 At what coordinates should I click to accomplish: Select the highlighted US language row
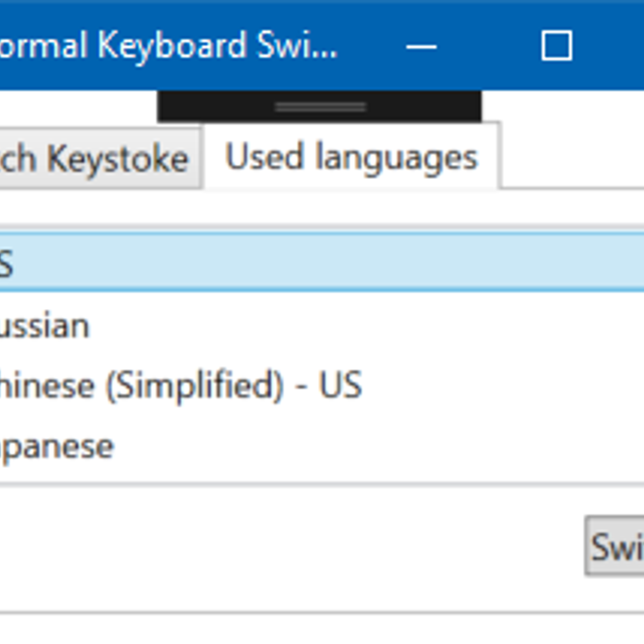(x=322, y=263)
